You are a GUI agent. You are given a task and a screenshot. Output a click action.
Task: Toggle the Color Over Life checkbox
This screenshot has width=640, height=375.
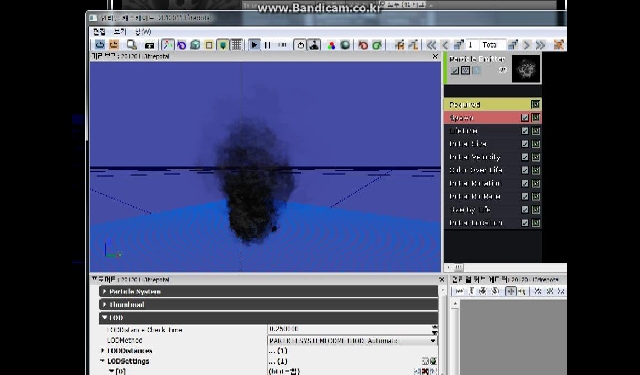click(x=525, y=170)
